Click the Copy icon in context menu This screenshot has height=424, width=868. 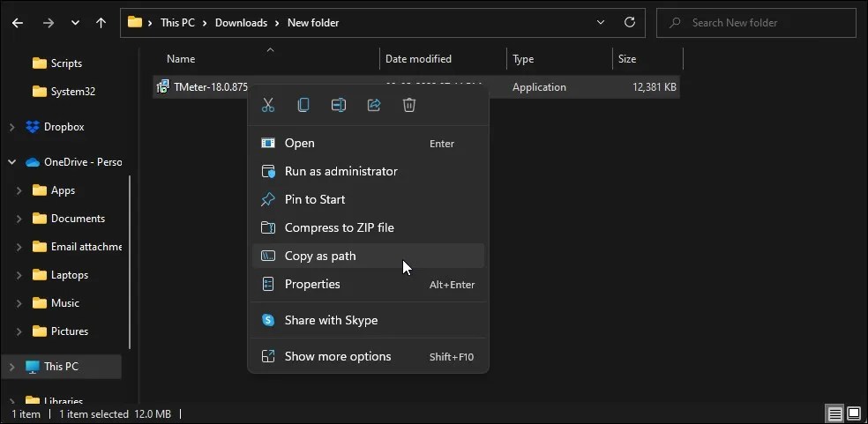tap(303, 105)
